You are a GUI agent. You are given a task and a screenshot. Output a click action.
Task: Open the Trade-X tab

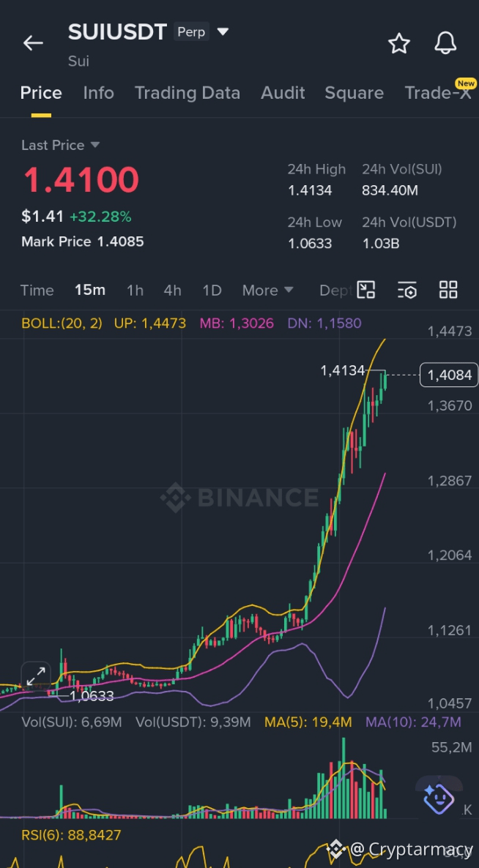tap(438, 93)
